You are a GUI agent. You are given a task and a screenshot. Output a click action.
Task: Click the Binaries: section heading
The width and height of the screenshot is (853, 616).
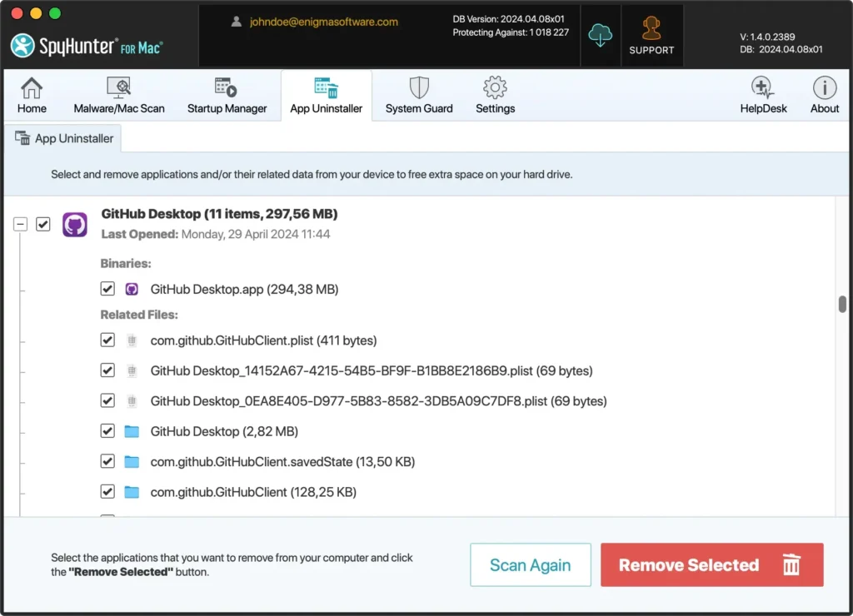126,264
